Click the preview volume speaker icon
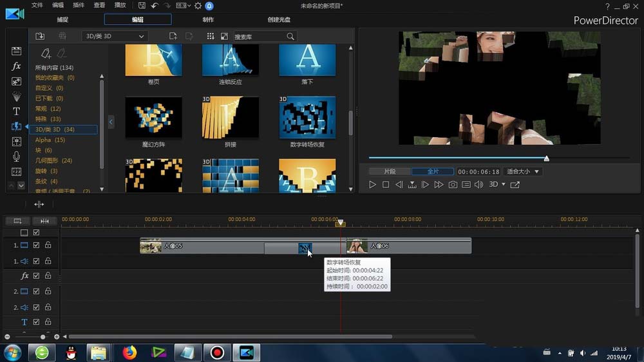 [x=478, y=185]
